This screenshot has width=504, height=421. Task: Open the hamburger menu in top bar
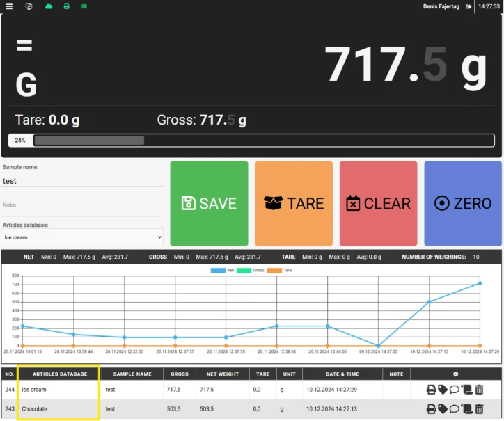click(9, 6)
